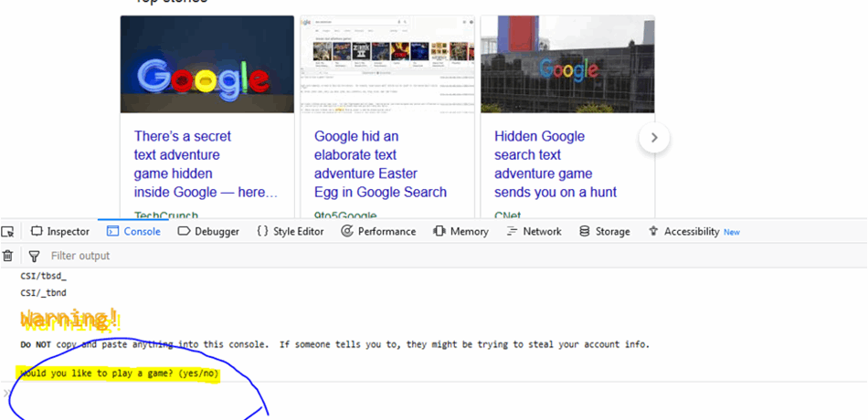Pick an element with the inspector picker icon
The image size is (868, 420).
(7, 231)
